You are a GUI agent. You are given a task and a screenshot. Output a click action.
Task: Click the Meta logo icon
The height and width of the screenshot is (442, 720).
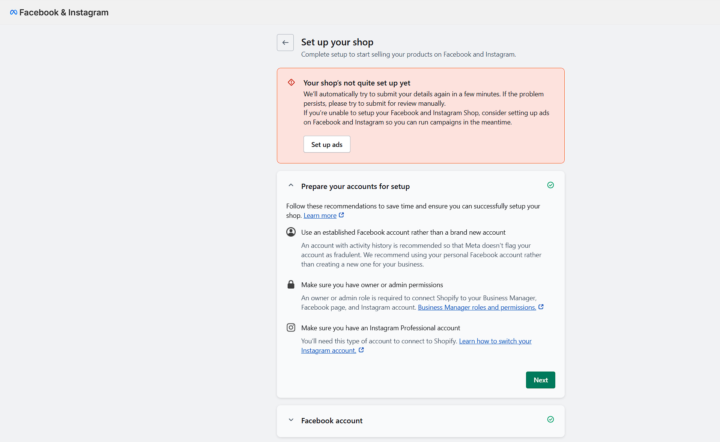[13, 13]
